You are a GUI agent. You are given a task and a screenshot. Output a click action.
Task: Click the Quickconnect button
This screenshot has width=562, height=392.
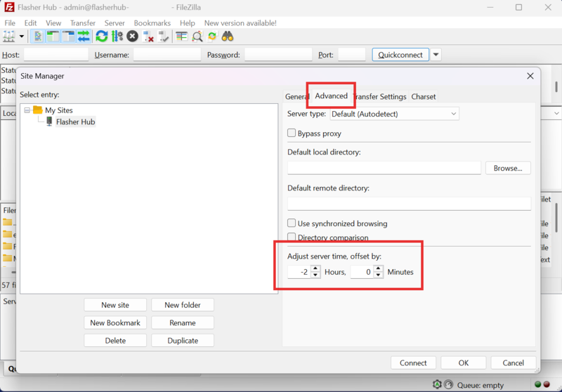[400, 55]
